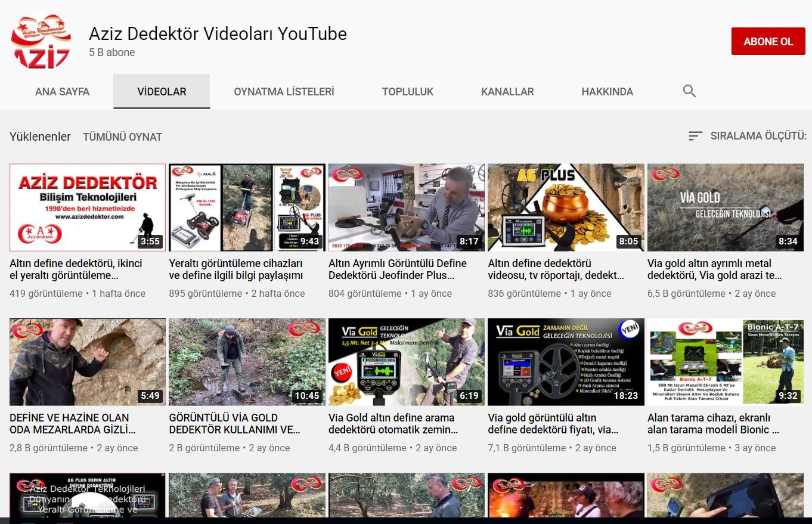Screen dimensions: 812x524
Task: Open title 'Via gold görüntülü altın define dedektörü fiyatı'
Action: point(553,424)
